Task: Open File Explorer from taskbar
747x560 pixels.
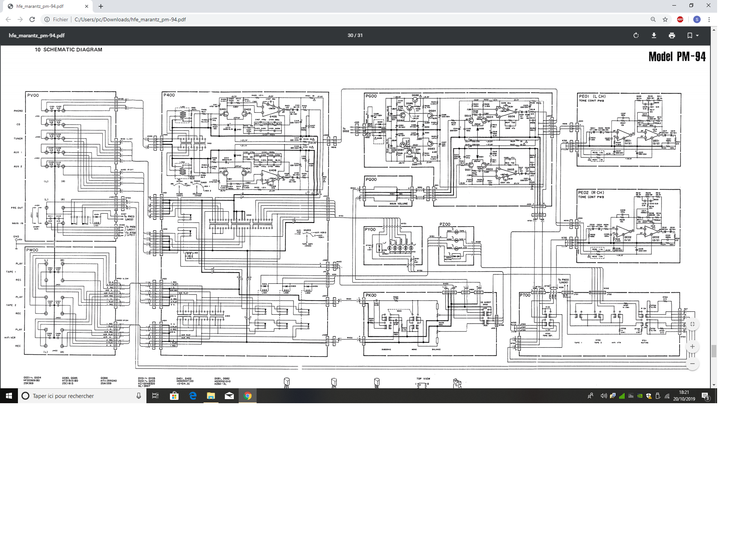Action: pos(211,396)
